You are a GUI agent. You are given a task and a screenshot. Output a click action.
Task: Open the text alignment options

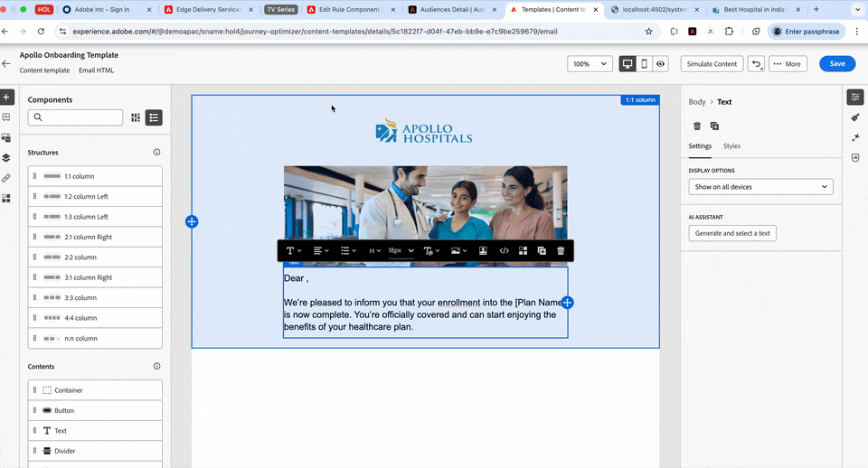[x=321, y=250]
